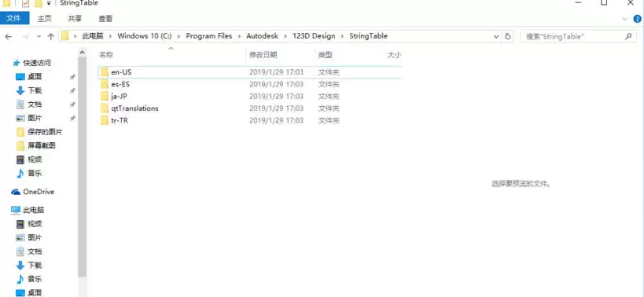The width and height of the screenshot is (644, 297).
Task: Sort by 修改日期 column header
Action: (263, 55)
